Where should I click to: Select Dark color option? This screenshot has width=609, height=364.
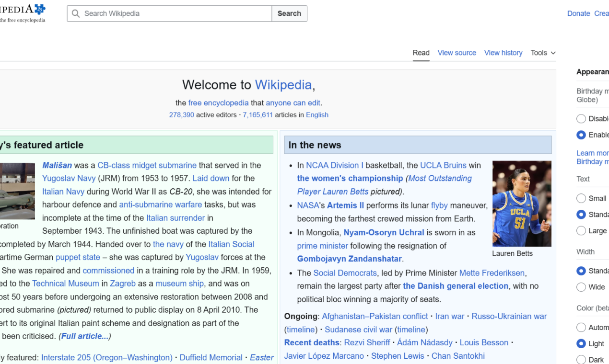[x=581, y=360]
